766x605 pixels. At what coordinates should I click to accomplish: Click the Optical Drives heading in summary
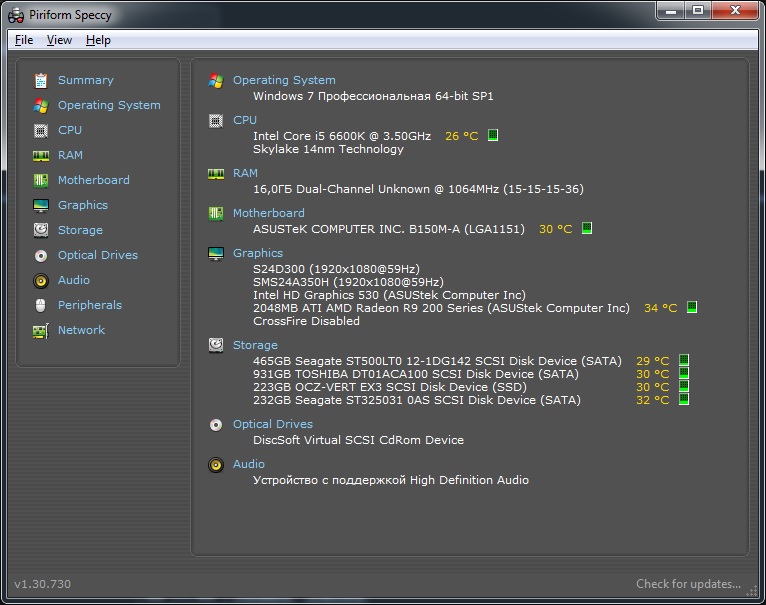click(x=273, y=424)
